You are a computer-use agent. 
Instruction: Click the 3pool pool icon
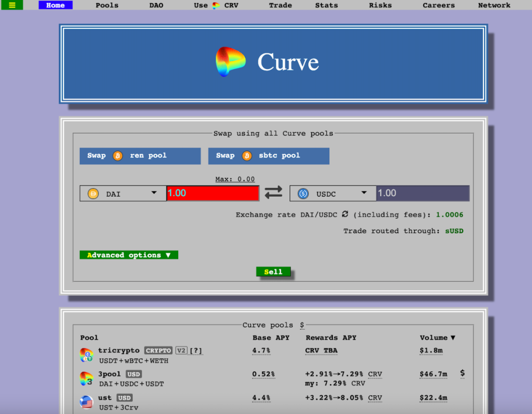pos(87,379)
